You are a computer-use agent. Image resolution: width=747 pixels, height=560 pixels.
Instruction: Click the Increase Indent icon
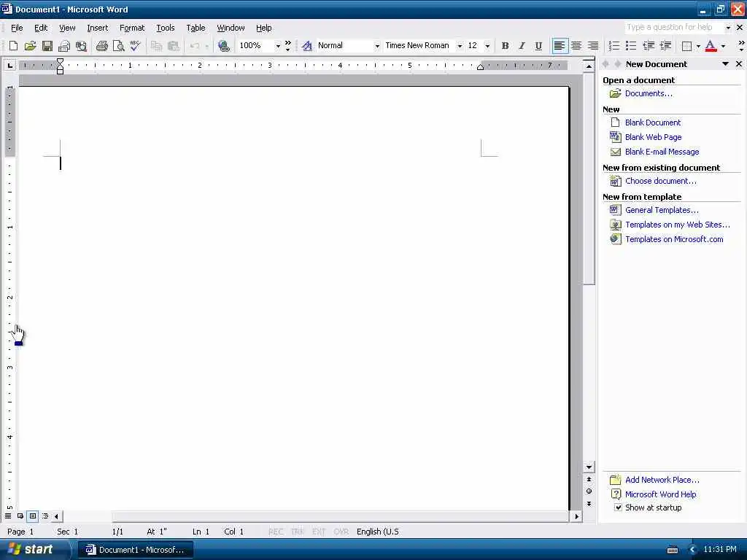coord(665,46)
